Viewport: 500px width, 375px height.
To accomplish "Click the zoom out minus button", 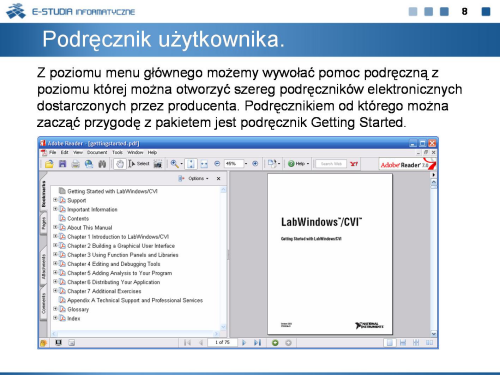I will click(x=217, y=164).
